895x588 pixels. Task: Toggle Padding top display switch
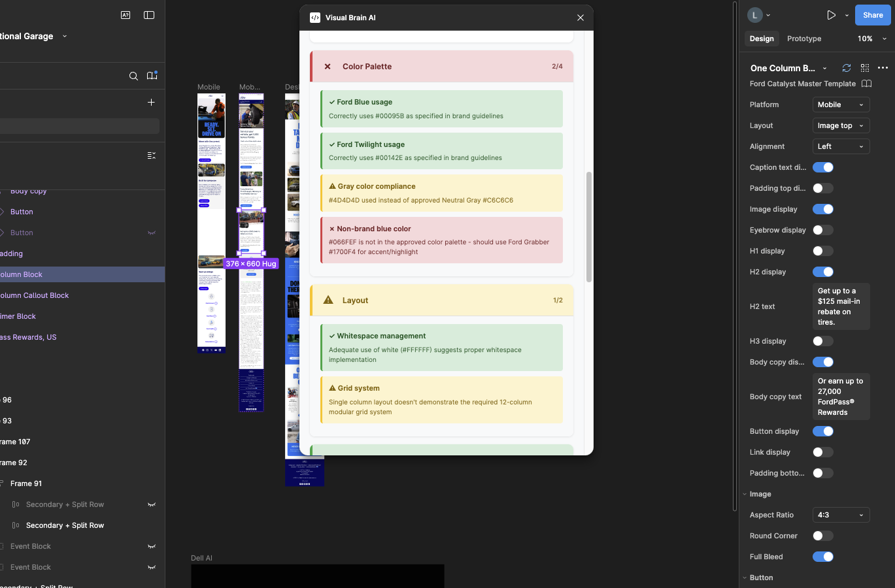click(x=823, y=188)
